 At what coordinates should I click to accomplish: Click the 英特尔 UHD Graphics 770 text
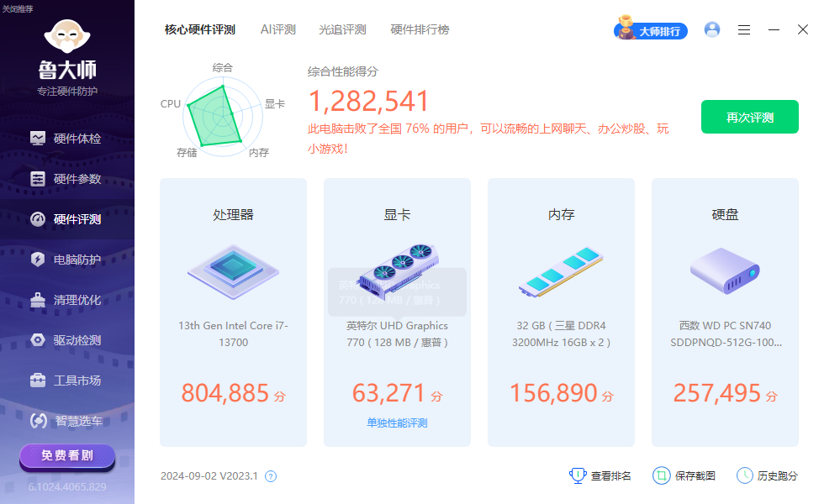397,334
